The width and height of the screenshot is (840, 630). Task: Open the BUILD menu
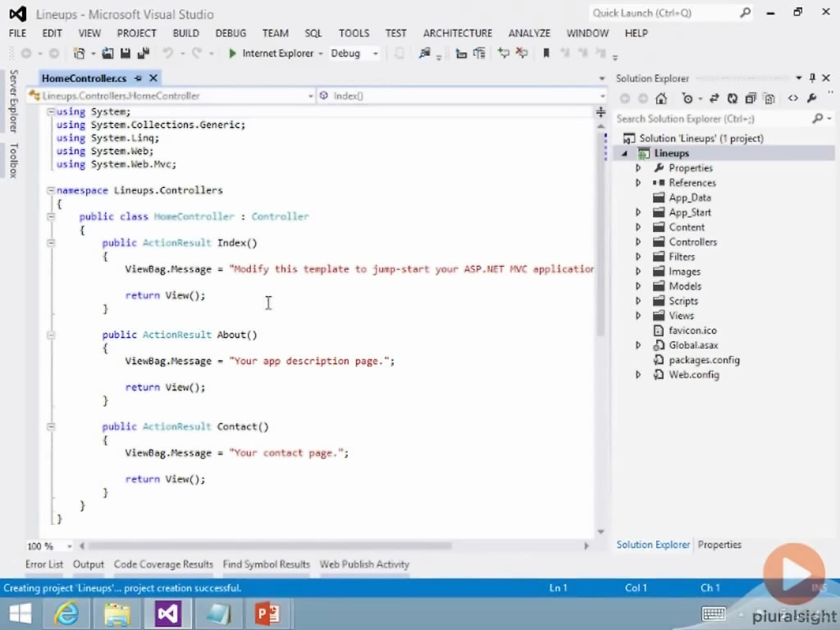[186, 33]
